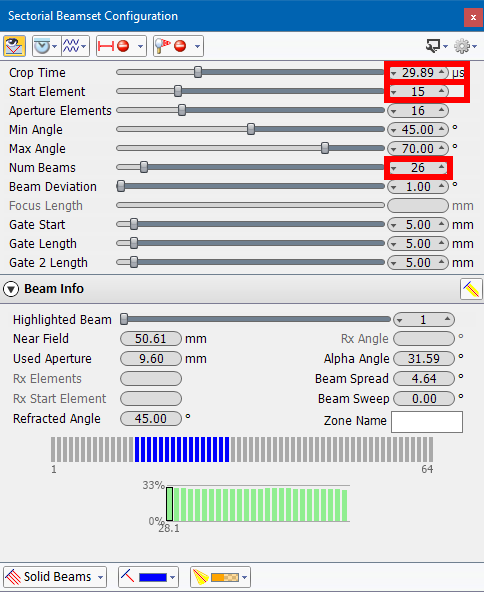484x592 pixels.
Task: Click the waveform signal icon
Action: tap(71, 46)
